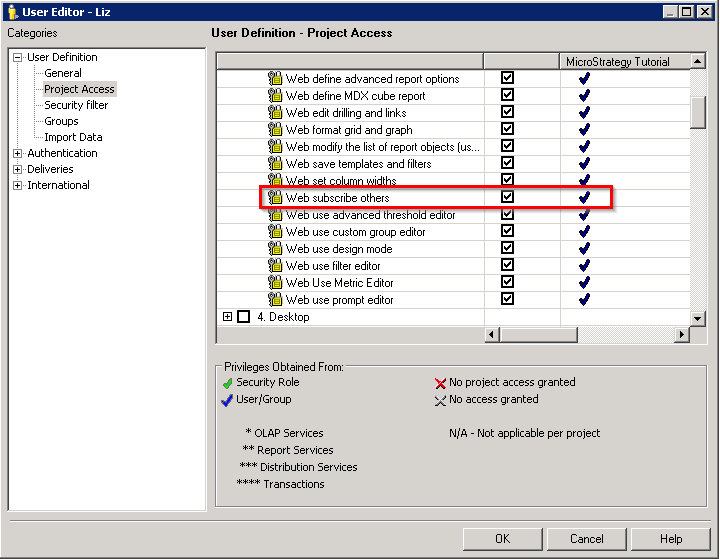Click the icon next to Web define MDX cube report
The image size is (720, 559).
pyautogui.click(x=275, y=96)
